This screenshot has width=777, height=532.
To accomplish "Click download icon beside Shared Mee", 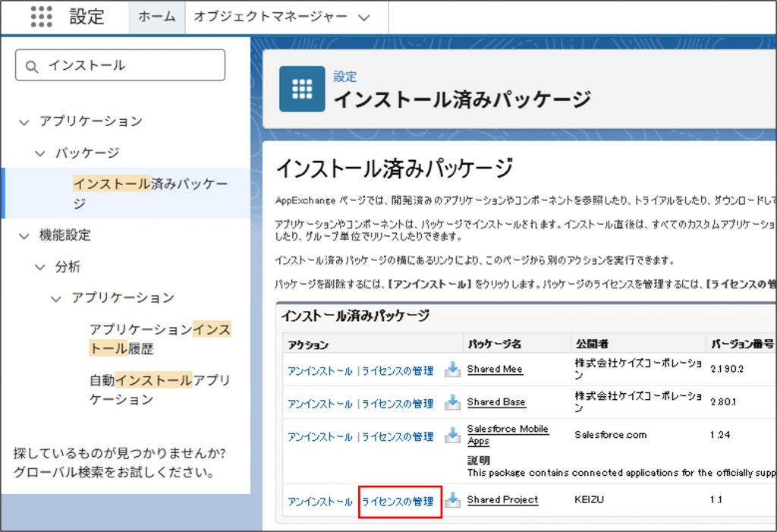I will click(x=452, y=370).
